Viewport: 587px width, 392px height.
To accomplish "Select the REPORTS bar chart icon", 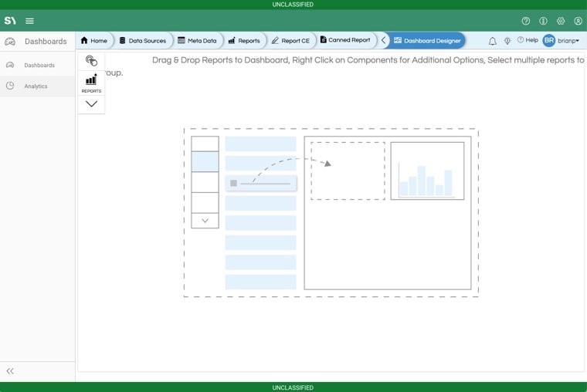I will coord(91,83).
